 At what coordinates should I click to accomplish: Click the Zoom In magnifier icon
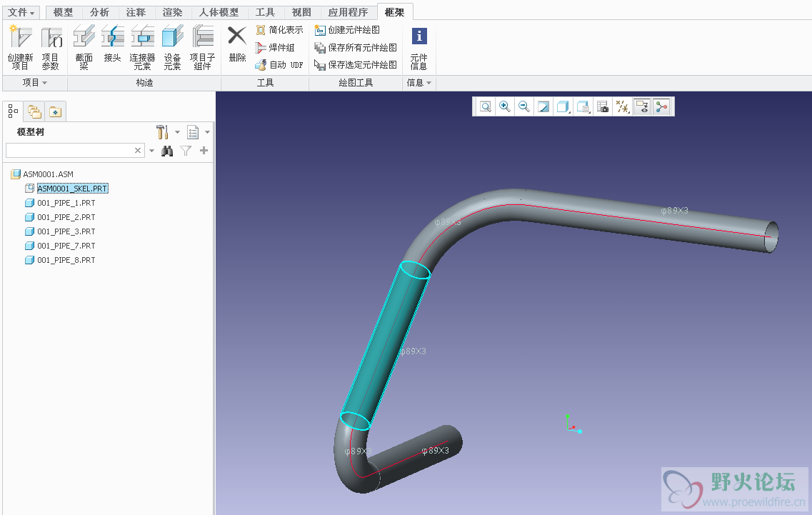click(504, 106)
